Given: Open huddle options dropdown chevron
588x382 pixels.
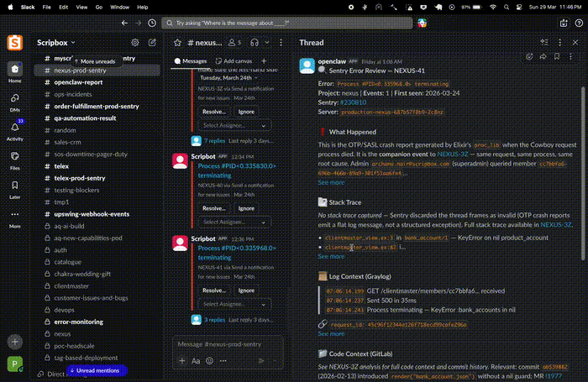Looking at the screenshot, I should pyautogui.click(x=267, y=42).
